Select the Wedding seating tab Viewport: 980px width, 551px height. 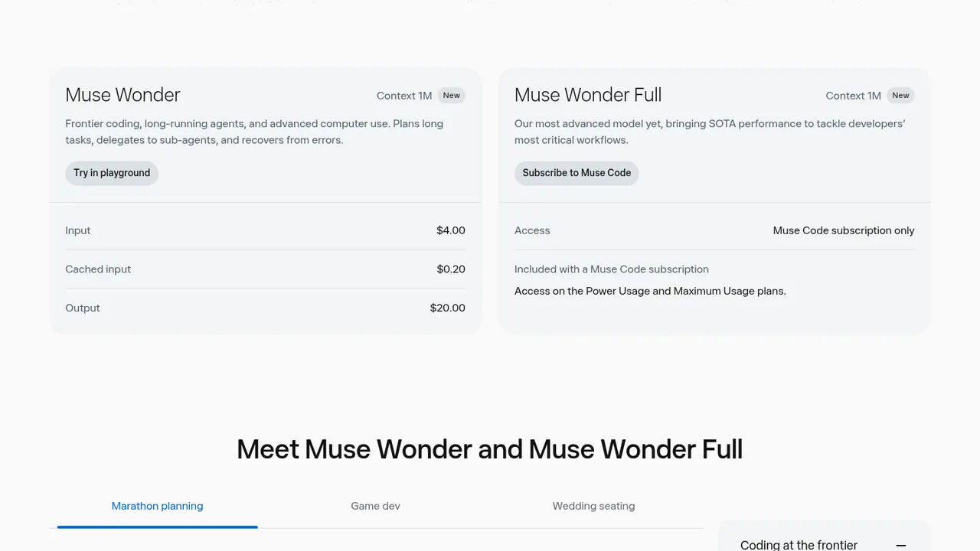click(x=593, y=506)
